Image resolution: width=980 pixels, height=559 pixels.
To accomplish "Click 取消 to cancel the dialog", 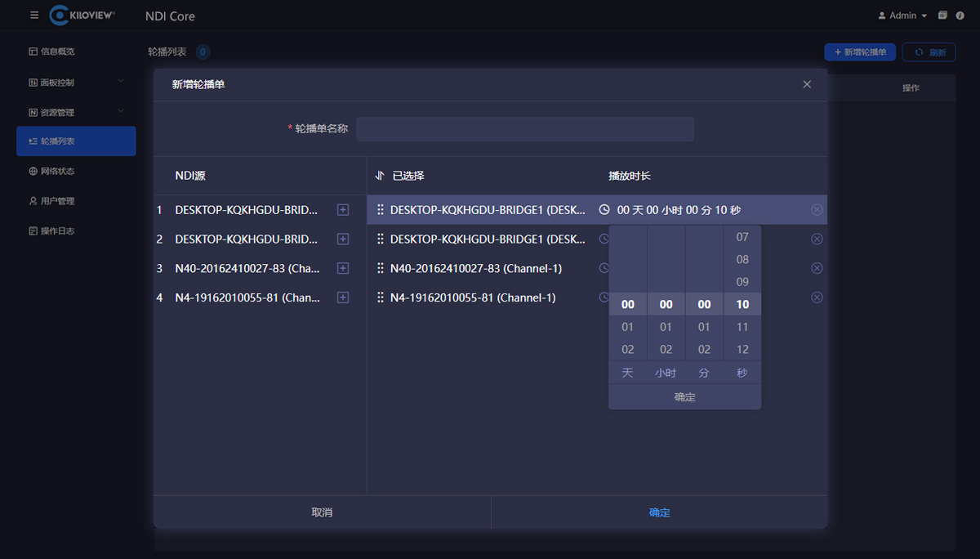I will coord(322,512).
